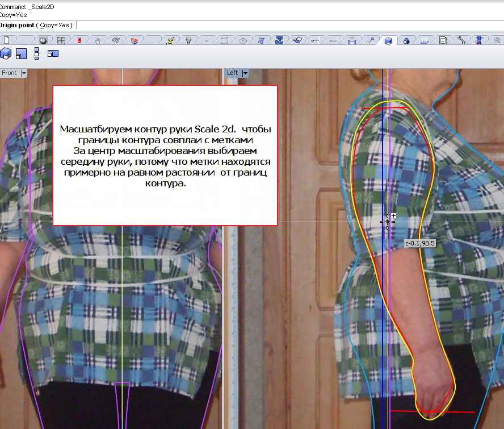Open the orange and blue layers toolbar tab

pyautogui.click(x=135, y=40)
